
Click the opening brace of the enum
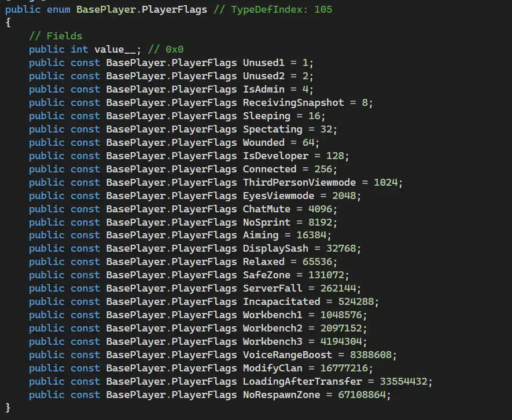(8, 23)
